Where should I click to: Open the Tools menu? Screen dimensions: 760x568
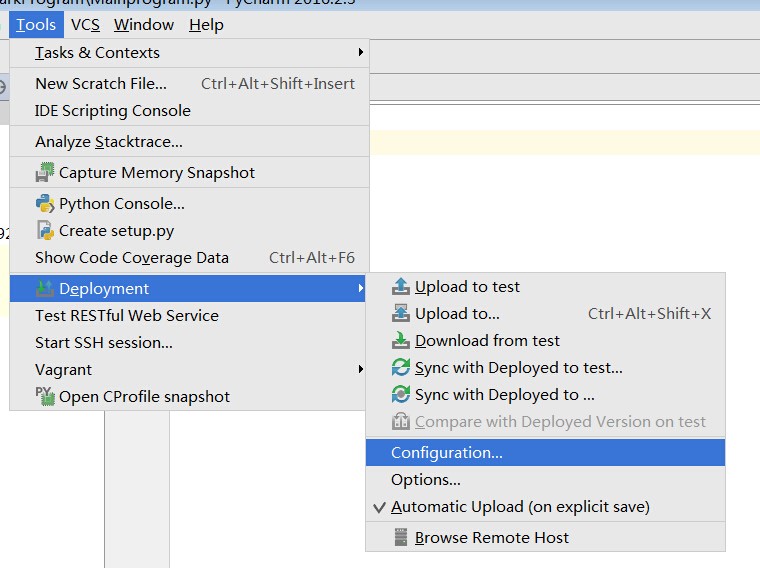(x=36, y=25)
